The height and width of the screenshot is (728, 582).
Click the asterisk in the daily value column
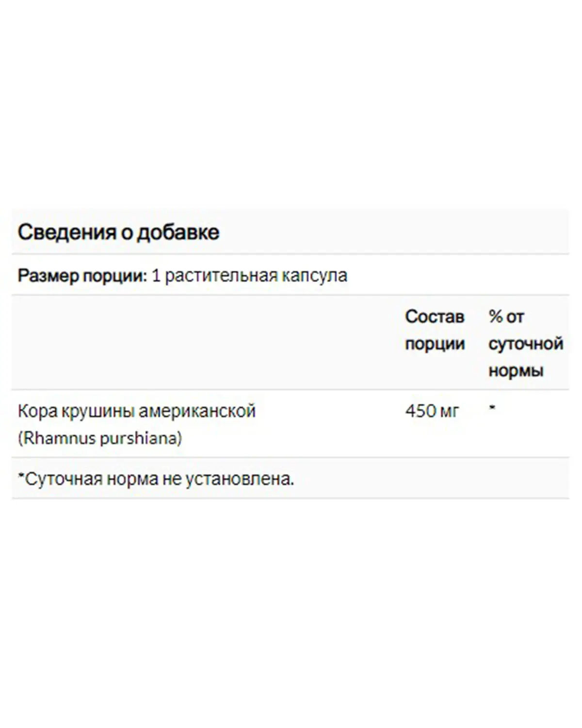[x=492, y=408]
